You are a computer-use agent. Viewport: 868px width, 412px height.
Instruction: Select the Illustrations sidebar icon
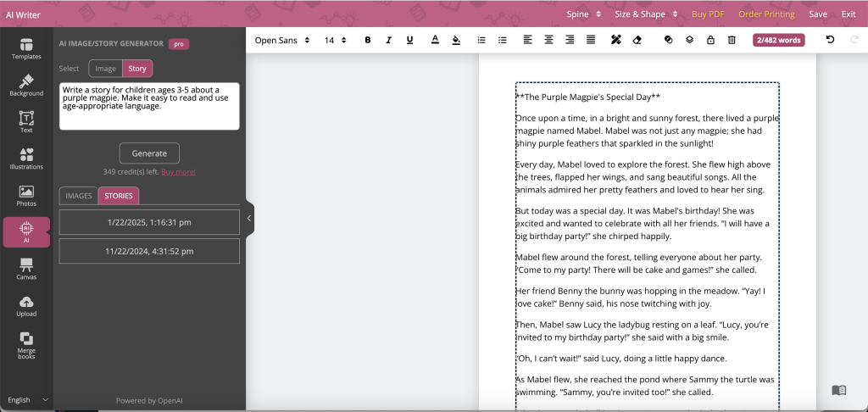point(26,159)
